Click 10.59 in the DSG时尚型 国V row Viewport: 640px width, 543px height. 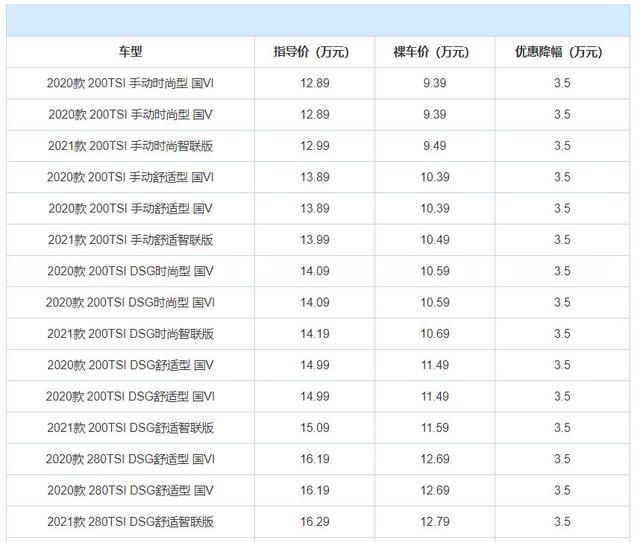pos(435,271)
